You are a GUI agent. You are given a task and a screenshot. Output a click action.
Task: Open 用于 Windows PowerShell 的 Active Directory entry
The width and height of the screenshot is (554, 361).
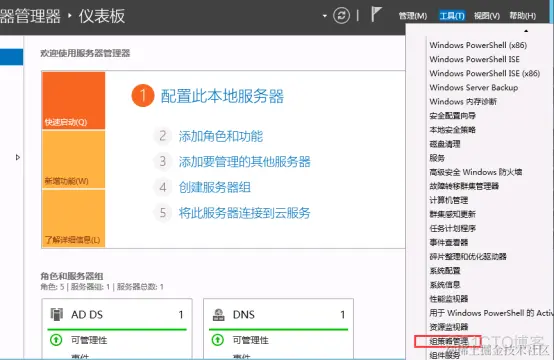click(x=491, y=313)
